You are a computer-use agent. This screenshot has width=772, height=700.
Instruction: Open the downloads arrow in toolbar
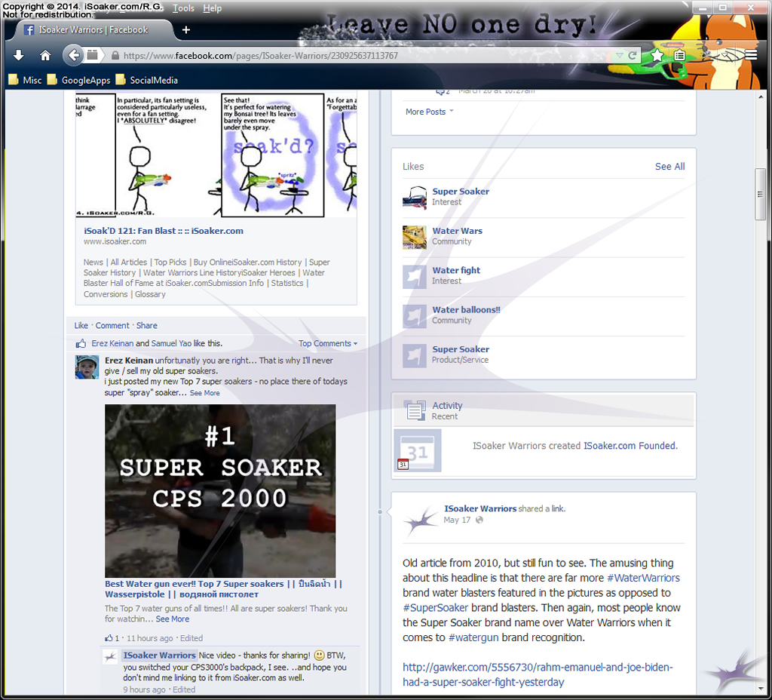click(19, 55)
